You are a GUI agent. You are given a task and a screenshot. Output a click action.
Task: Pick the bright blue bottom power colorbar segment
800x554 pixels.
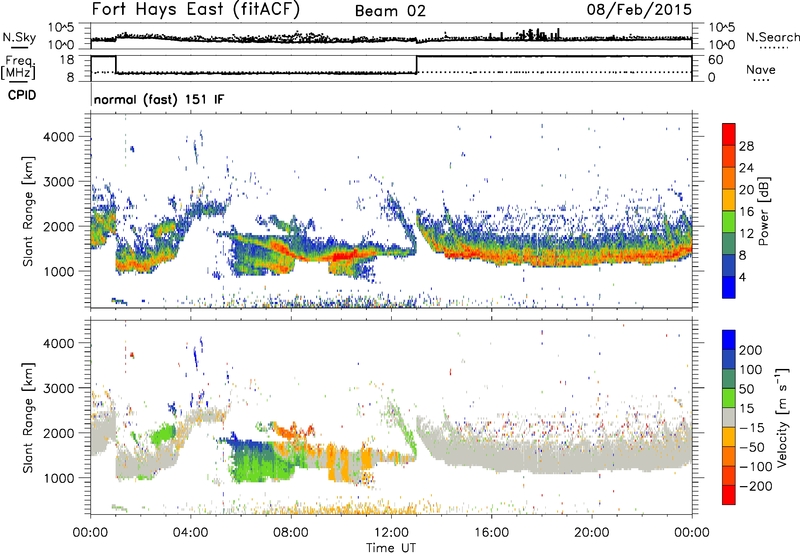click(x=729, y=287)
